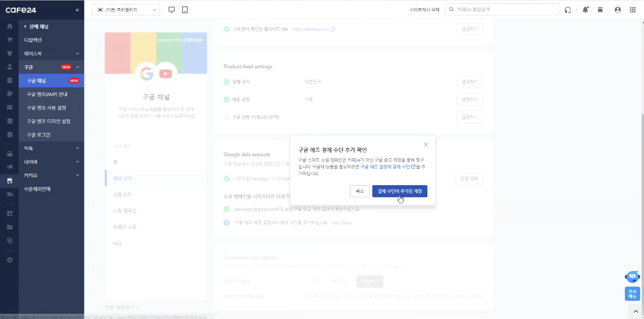Viewport: 644px width, 319px height.
Task: Open the apps grid icon in left rail
Action: tap(10, 213)
